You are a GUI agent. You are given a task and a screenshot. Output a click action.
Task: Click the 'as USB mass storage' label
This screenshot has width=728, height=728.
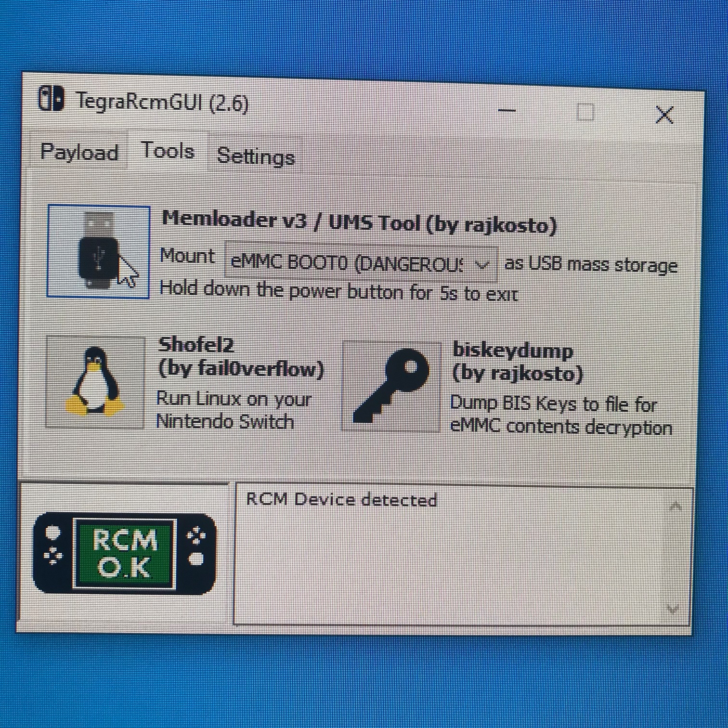[591, 265]
